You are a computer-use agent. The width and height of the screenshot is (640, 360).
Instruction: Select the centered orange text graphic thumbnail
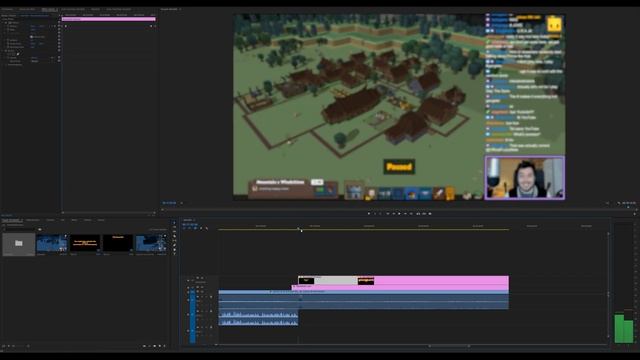85,243
